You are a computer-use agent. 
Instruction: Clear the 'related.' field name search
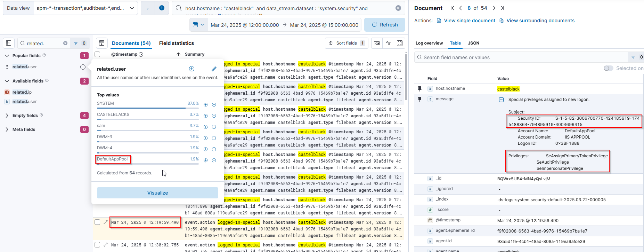click(65, 43)
